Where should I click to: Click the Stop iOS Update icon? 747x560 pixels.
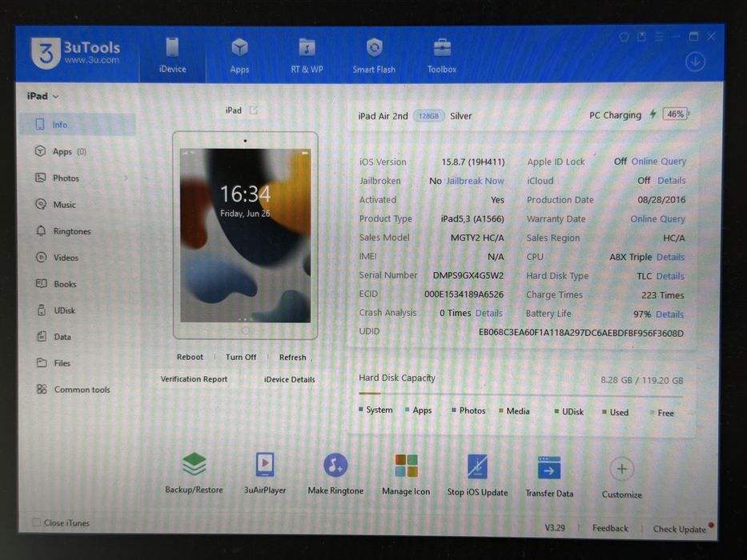pos(477,466)
